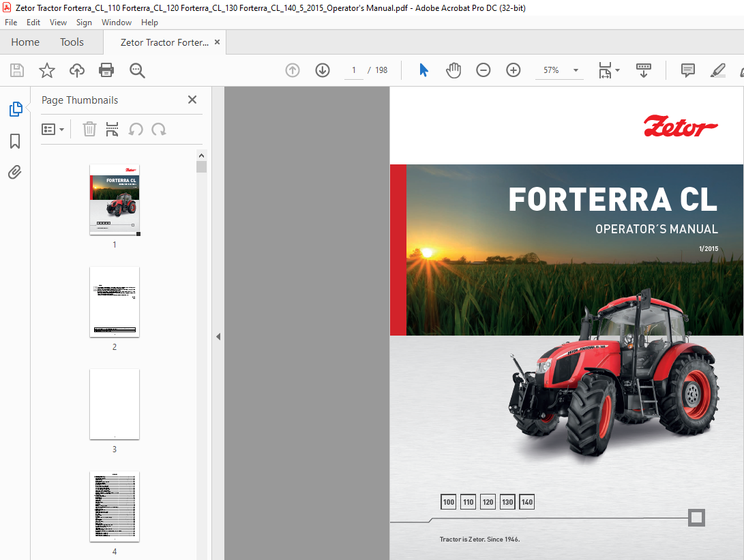Viewport: 744px width, 560px height.
Task: Upload file to cloud icon
Action: [77, 70]
